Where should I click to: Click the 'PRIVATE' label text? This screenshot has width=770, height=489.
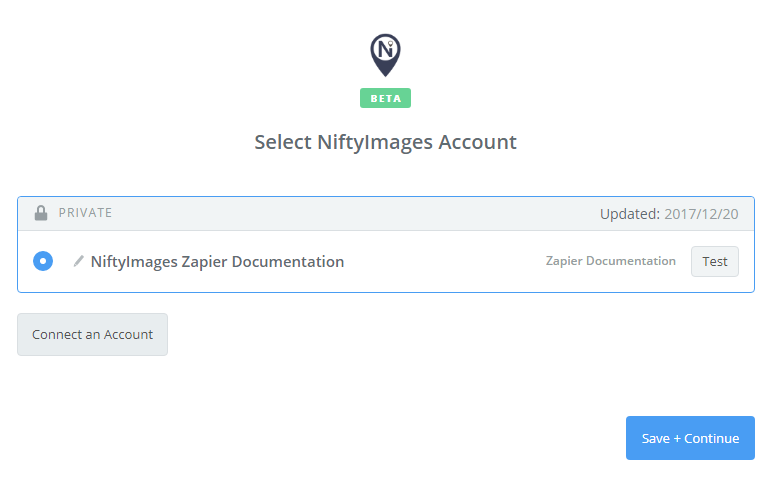click(85, 213)
